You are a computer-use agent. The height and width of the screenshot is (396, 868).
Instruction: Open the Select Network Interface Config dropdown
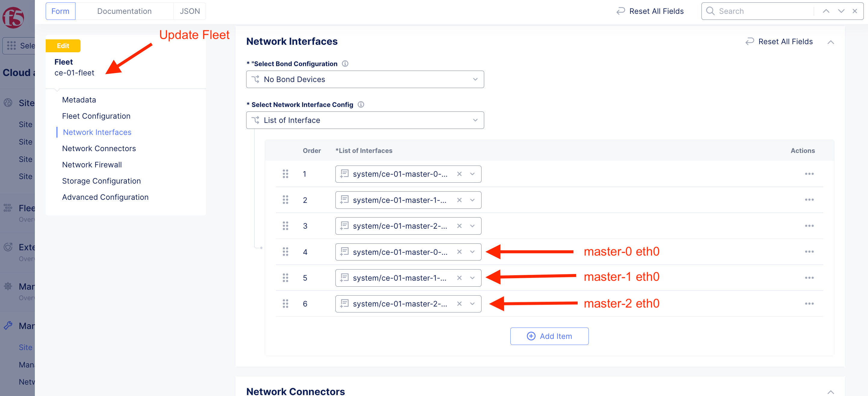pyautogui.click(x=365, y=120)
